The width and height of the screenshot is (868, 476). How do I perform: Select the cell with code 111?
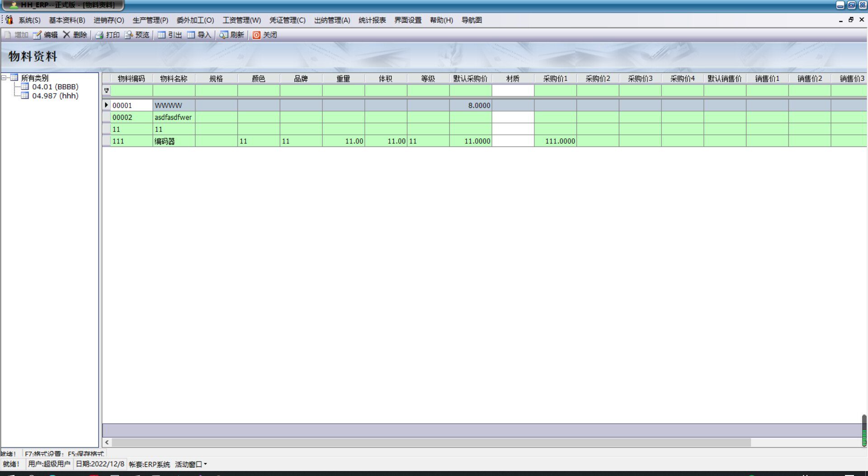tap(132, 141)
